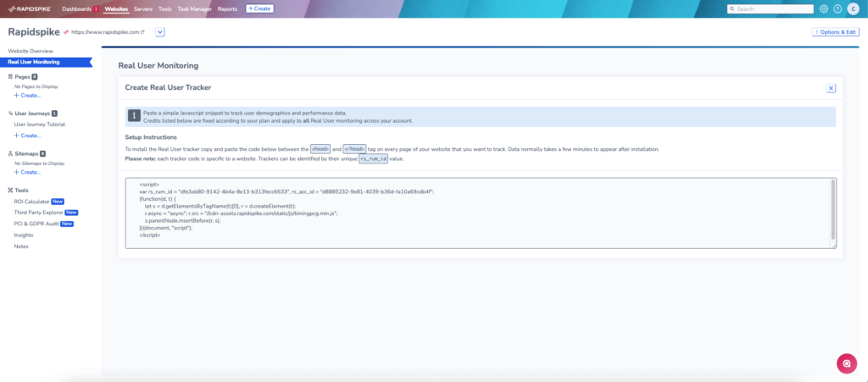Open https://www.rapidspike.com external link
The image size is (868, 382).
tap(108, 32)
